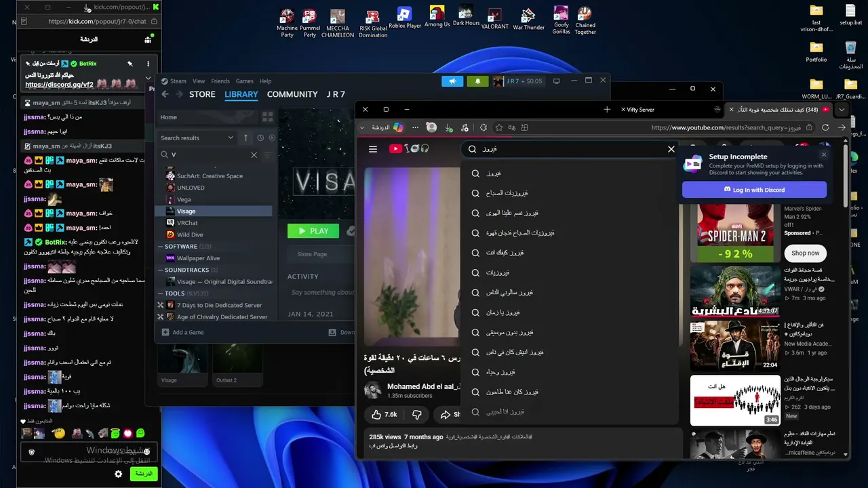The image size is (868, 488).
Task: Open the Recycle Bin desktop icon
Action: coord(850,55)
